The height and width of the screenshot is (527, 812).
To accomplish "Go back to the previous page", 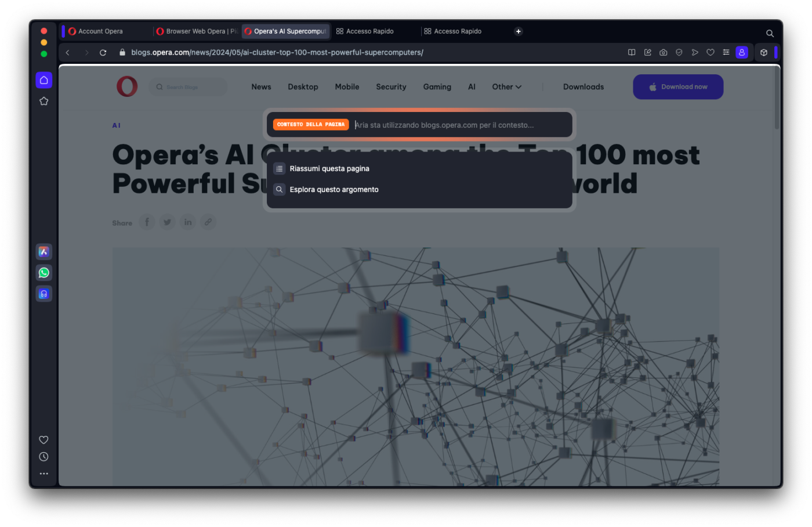I will [x=68, y=52].
